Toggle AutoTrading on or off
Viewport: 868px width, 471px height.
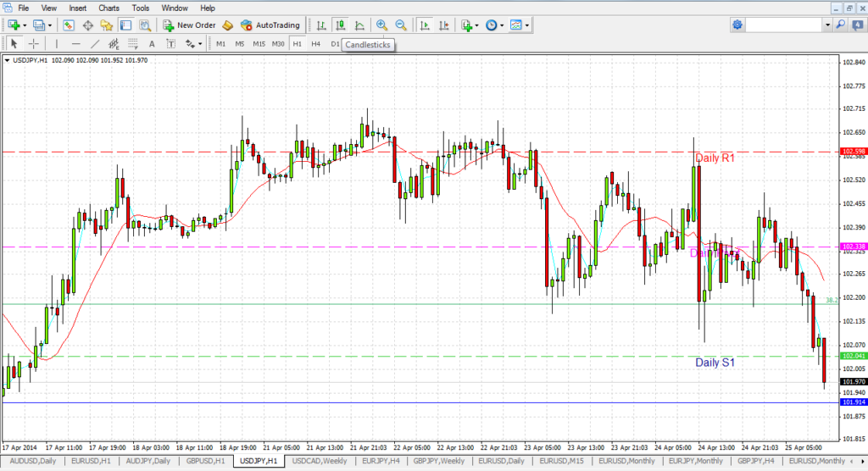click(270, 25)
